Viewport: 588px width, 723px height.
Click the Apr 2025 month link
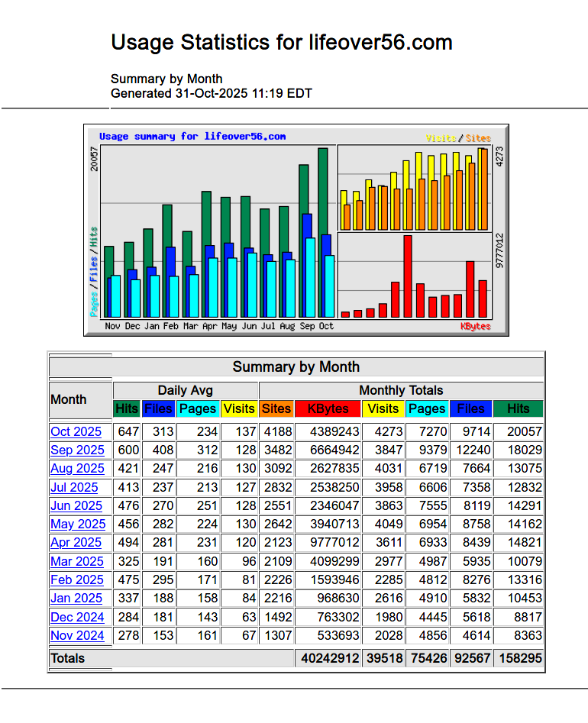pyautogui.click(x=76, y=542)
